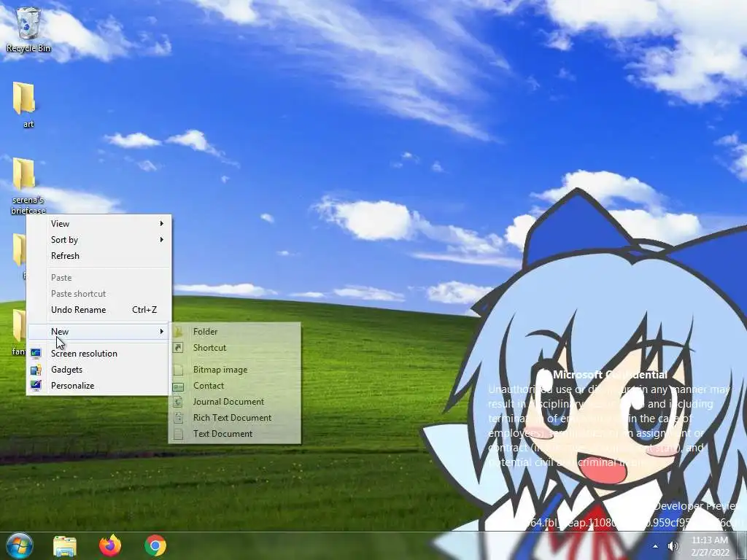This screenshot has height=560, width=747.
Task: Open Screen resolution settings
Action: tap(98, 354)
